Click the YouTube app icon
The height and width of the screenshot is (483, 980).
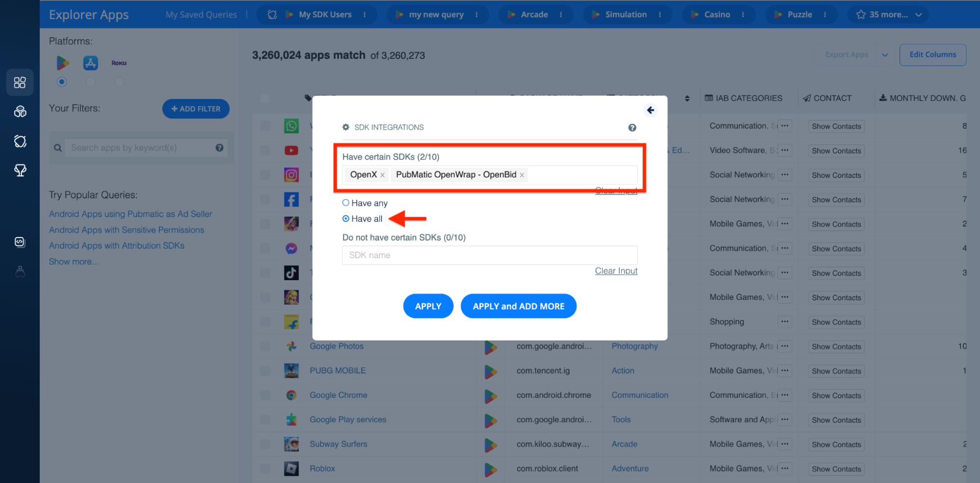(291, 150)
